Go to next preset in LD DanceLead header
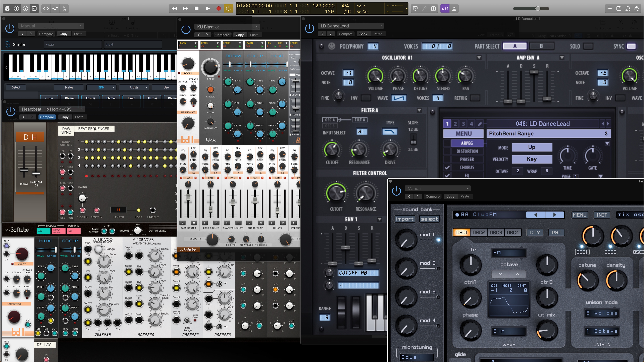644x362 pixels. (330, 34)
